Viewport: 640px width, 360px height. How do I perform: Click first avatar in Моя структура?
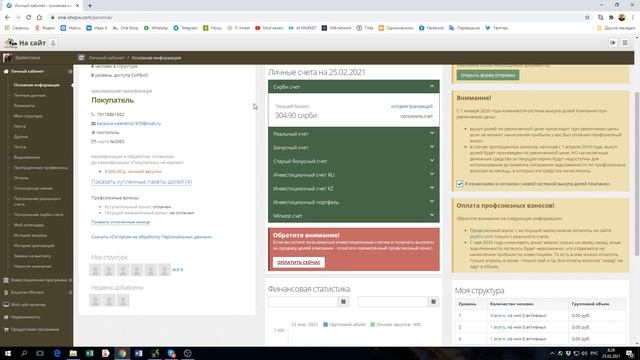click(x=96, y=270)
